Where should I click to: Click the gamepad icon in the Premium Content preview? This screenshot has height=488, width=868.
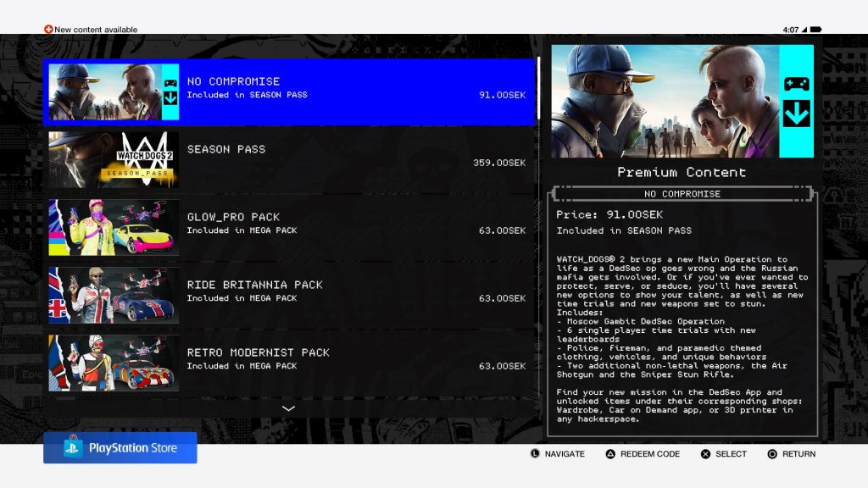[x=797, y=84]
